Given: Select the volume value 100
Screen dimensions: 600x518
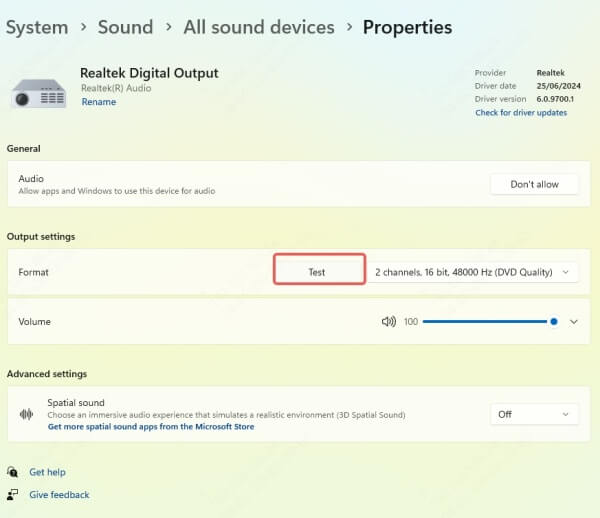Looking at the screenshot, I should click(411, 322).
